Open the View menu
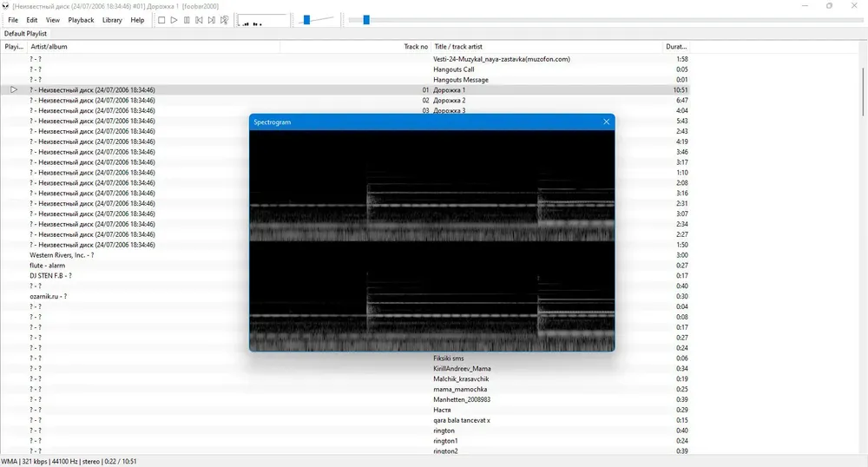This screenshot has width=868, height=467. (53, 20)
